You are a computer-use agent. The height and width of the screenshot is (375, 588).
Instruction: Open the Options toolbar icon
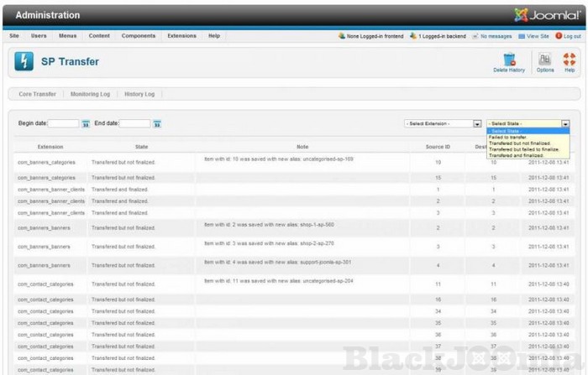[545, 60]
